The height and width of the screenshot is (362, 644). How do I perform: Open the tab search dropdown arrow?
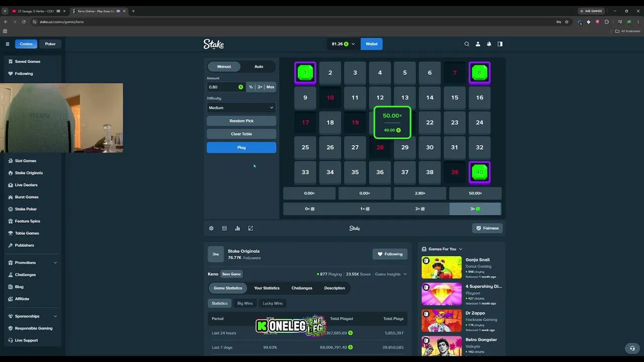5,11
